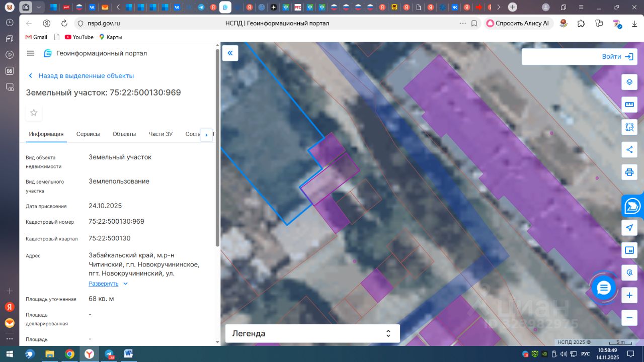Go back in browser history
The width and height of the screenshot is (644, 362).
click(29, 23)
